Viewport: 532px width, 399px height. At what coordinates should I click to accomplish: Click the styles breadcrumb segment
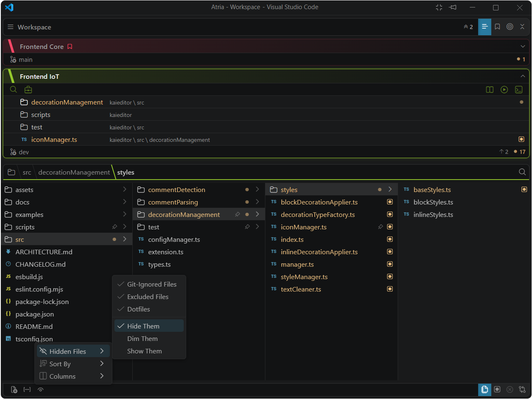coord(126,173)
